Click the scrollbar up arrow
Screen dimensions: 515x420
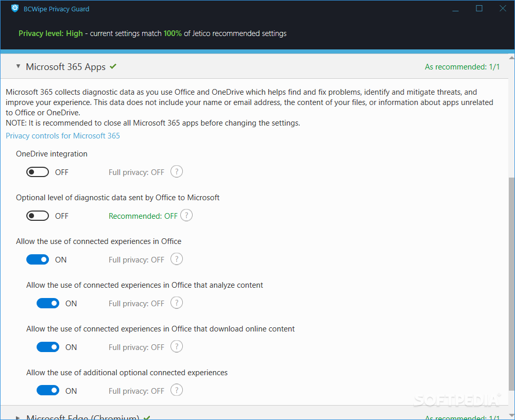pos(511,58)
